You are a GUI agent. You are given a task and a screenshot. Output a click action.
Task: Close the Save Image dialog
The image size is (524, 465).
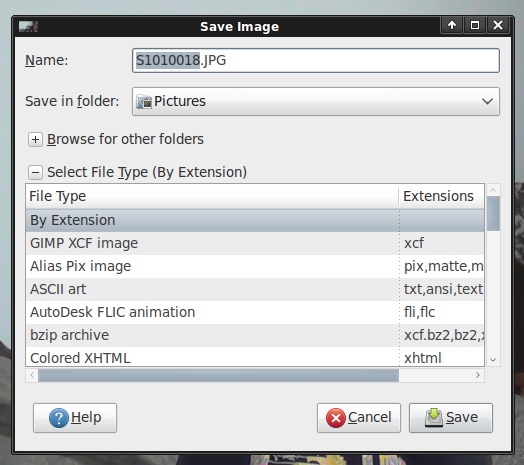click(498, 25)
